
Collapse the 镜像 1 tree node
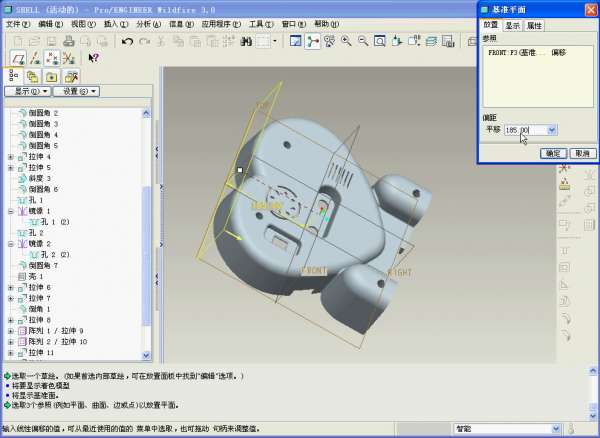click(11, 211)
